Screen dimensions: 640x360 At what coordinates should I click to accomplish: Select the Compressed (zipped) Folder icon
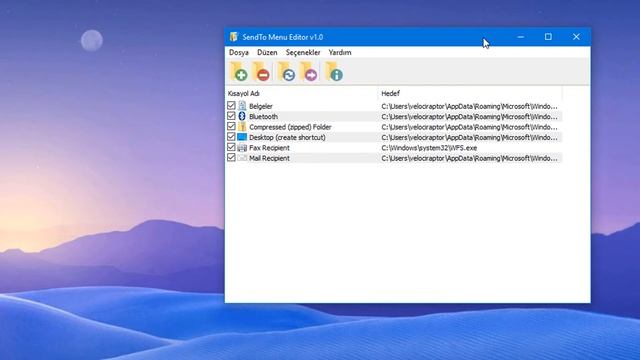coord(242,127)
